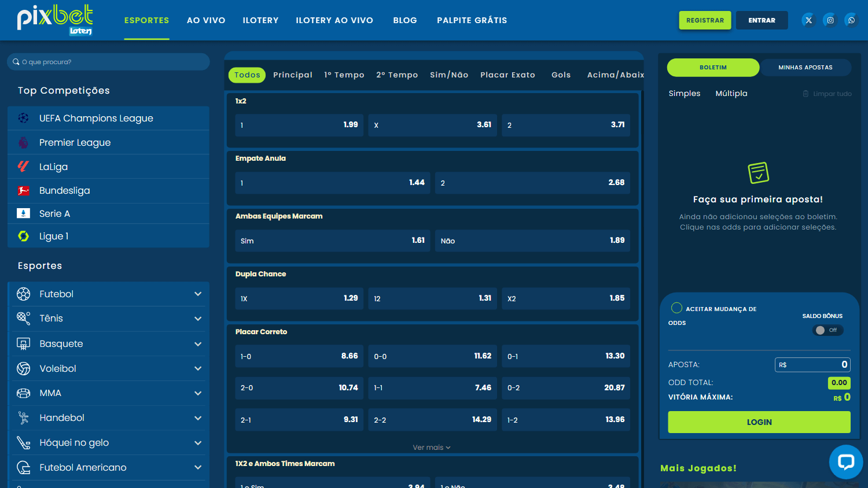Expand the Handebol sport list

[198, 418]
